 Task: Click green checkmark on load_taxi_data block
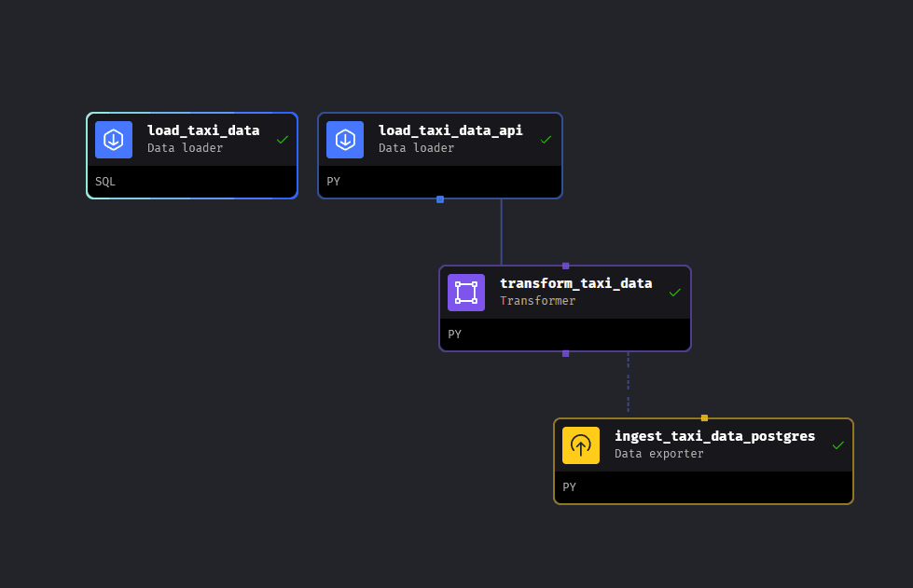[x=283, y=140]
